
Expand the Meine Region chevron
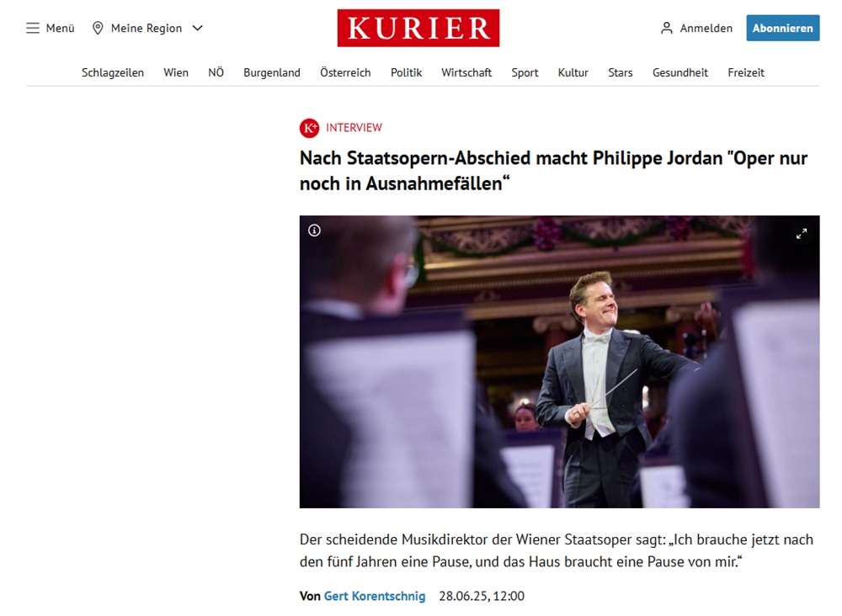198,28
